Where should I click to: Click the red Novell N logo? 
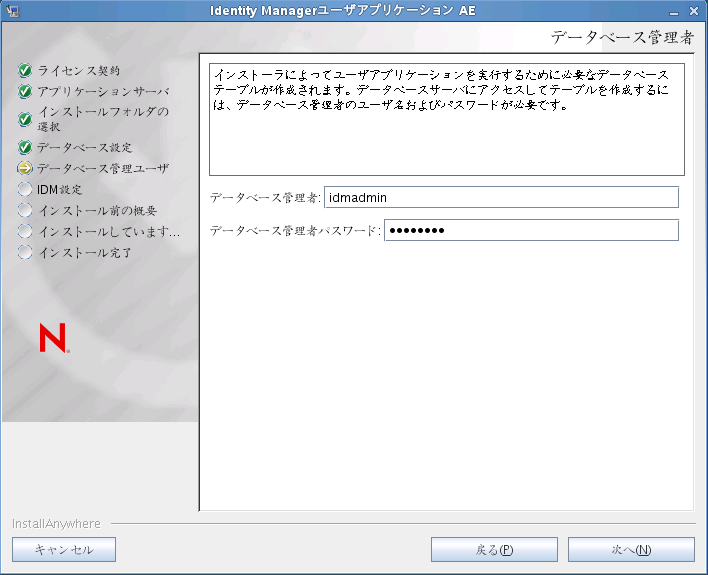click(x=54, y=338)
